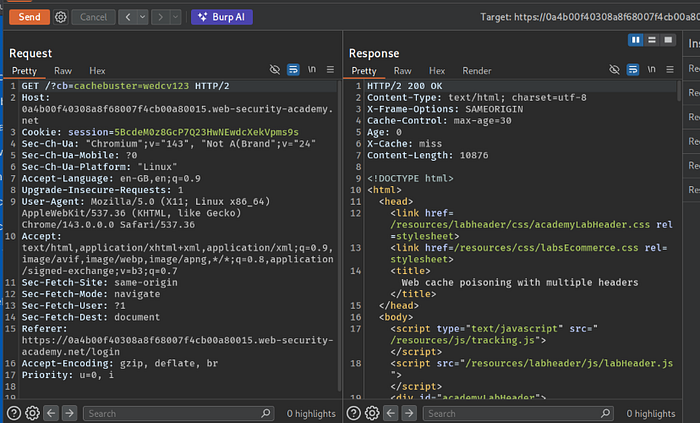700x423 pixels.
Task: Switch to the Request Raw tab
Action: (63, 70)
